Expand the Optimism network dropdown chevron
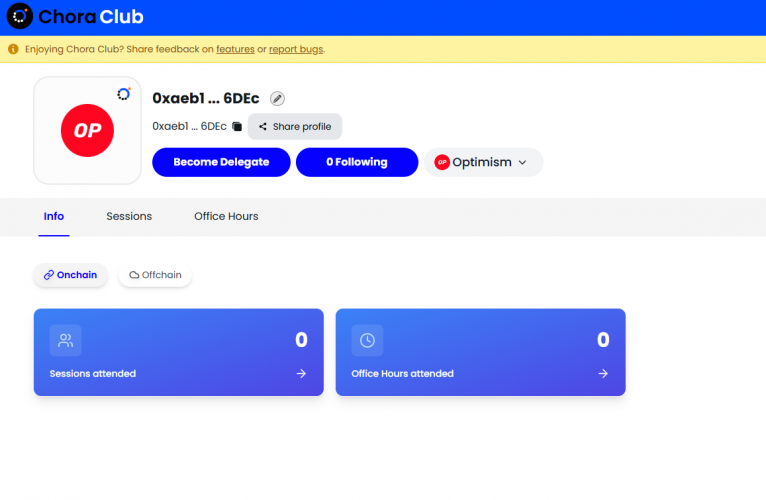This screenshot has width=766, height=500. 522,162
